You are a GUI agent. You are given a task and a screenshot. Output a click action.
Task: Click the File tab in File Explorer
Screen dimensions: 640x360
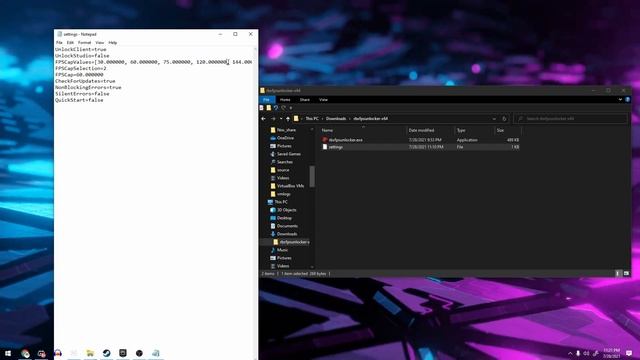pyautogui.click(x=267, y=100)
